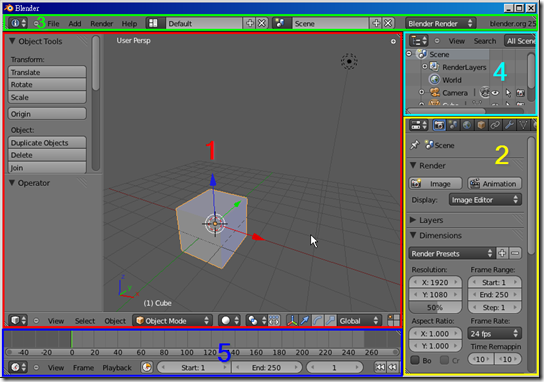Open the Outliner editor type selector
The height and width of the screenshot is (382, 544).
[418, 41]
